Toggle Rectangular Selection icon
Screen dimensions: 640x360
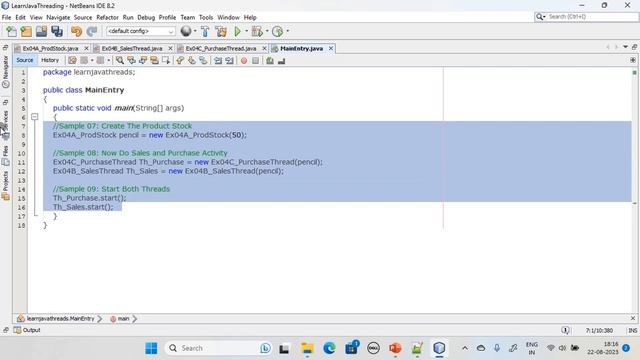166,60
